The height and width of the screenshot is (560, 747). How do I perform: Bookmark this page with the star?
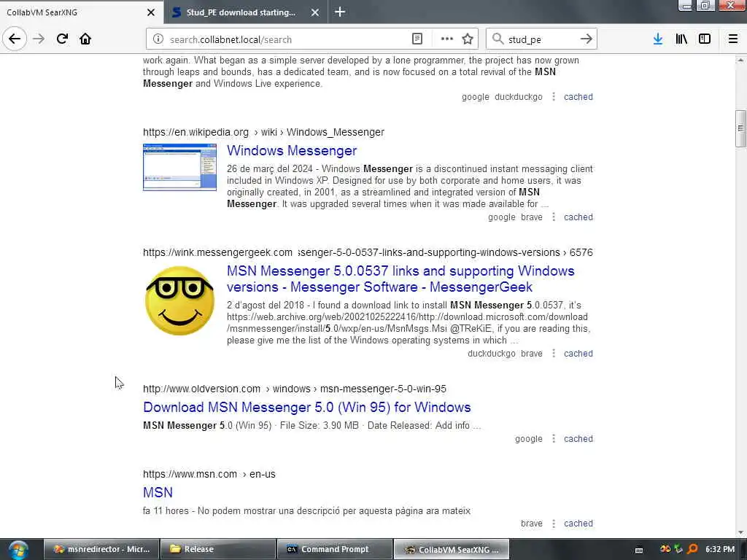click(468, 39)
